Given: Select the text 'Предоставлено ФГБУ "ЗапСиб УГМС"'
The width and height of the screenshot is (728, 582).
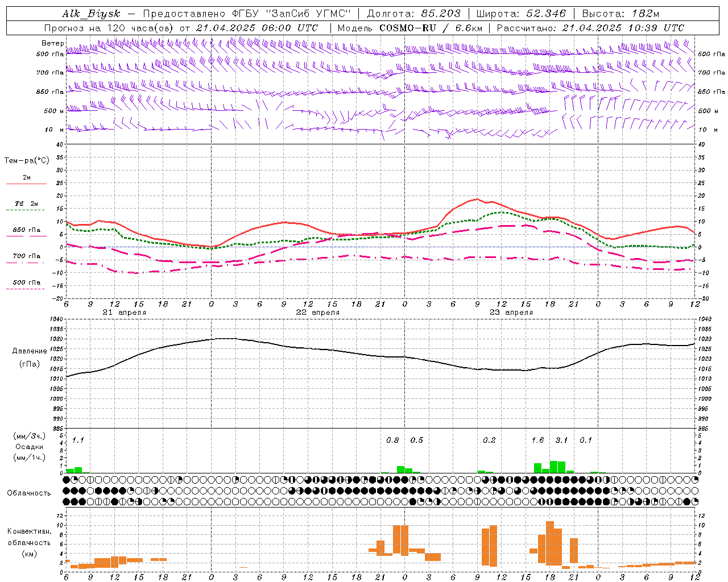Looking at the screenshot, I should click(247, 14).
